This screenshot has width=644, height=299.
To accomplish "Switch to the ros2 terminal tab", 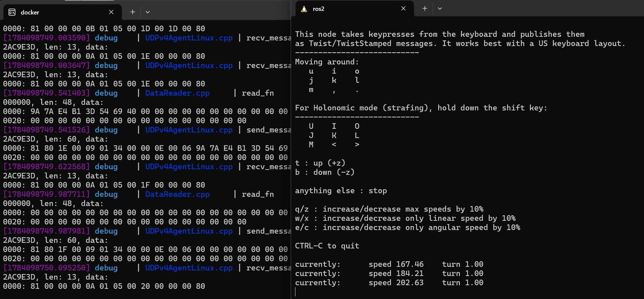I will click(x=354, y=9).
